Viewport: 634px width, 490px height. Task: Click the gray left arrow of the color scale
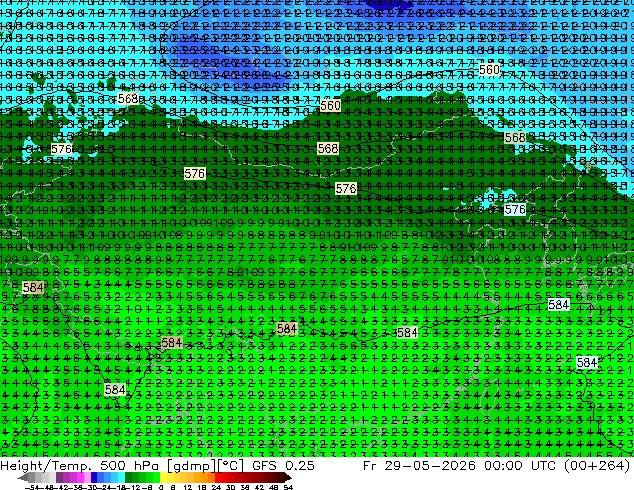(x=22, y=478)
